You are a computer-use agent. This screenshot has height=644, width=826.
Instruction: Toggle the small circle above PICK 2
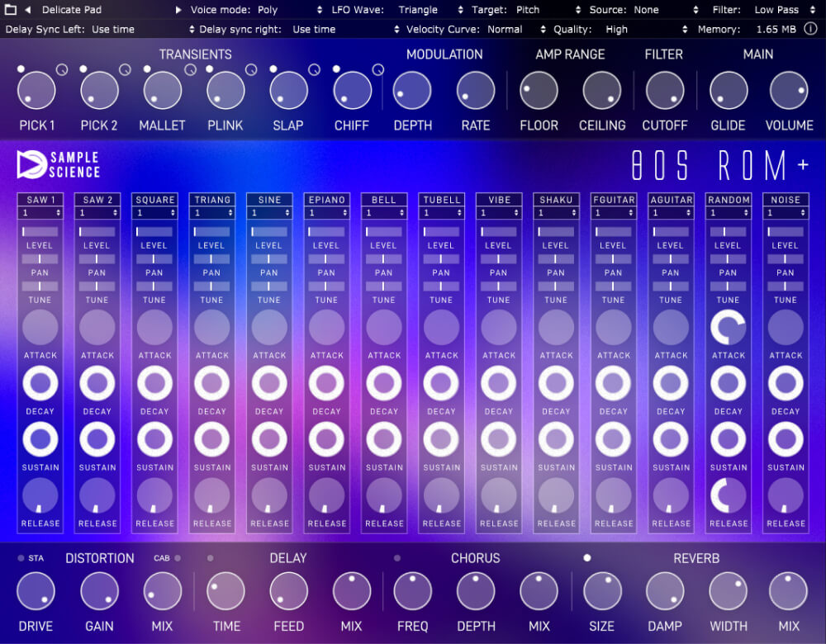tap(83, 69)
